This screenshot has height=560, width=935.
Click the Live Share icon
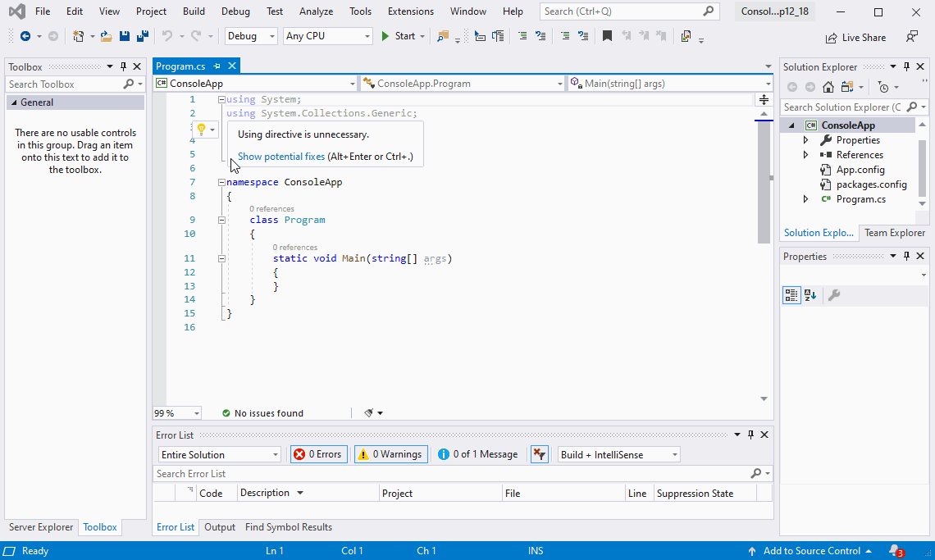click(x=831, y=38)
